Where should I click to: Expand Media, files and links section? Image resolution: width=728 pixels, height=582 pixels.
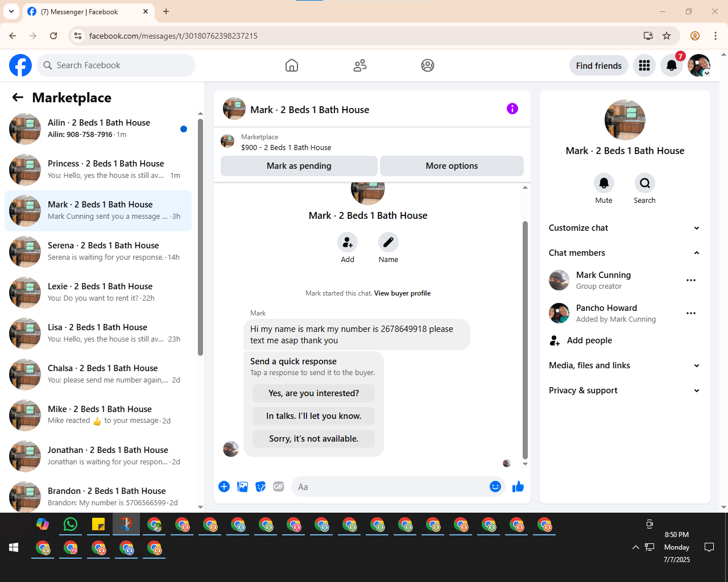coord(624,365)
